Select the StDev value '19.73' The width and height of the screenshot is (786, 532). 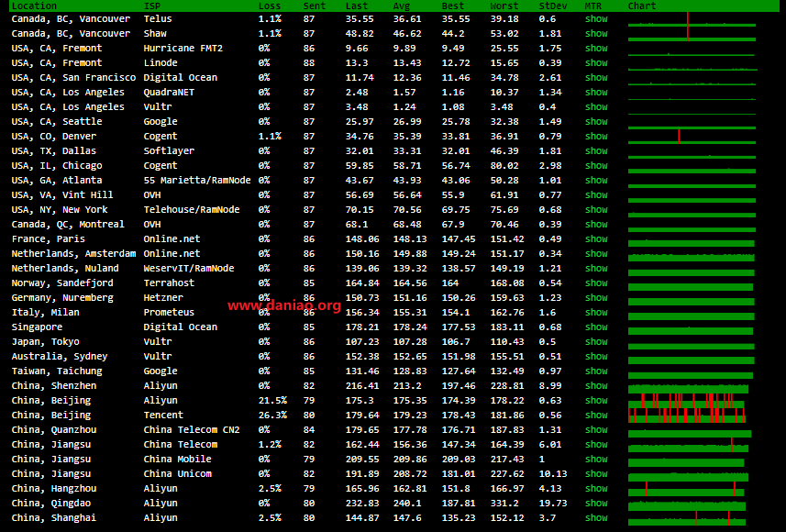pyautogui.click(x=553, y=503)
